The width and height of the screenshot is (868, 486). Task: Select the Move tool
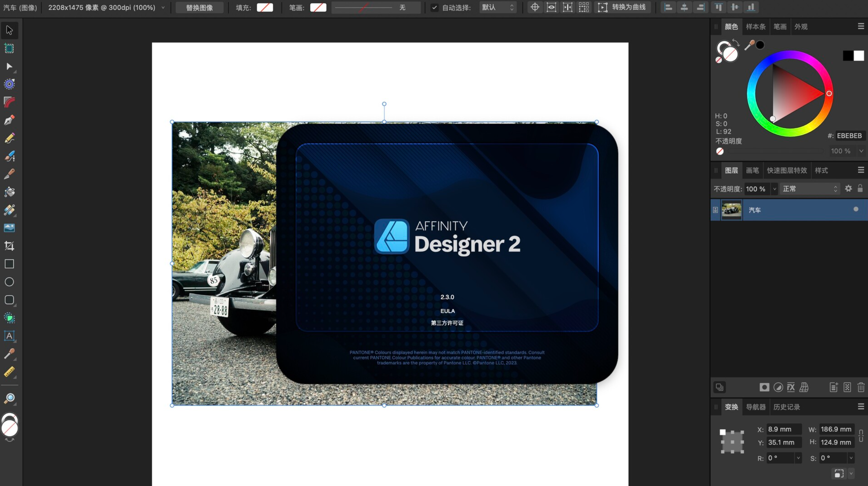coord(9,30)
